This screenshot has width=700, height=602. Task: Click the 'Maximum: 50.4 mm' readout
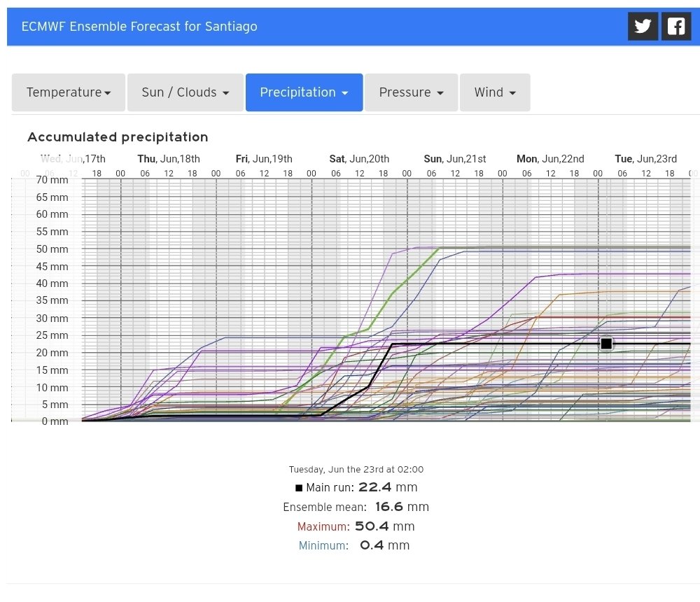pos(356,526)
